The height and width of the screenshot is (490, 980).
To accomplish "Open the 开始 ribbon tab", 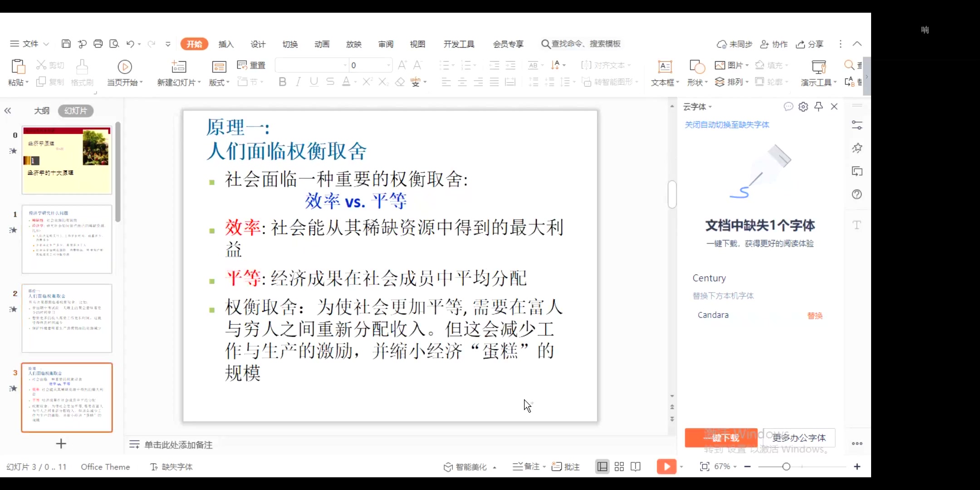I will point(194,44).
